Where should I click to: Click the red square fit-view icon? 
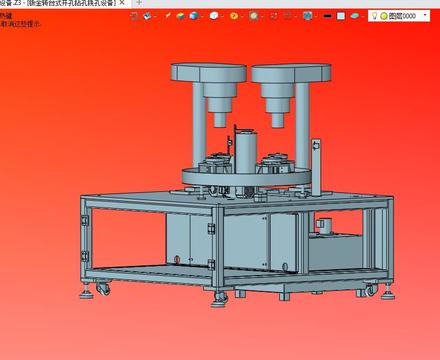pos(274,16)
